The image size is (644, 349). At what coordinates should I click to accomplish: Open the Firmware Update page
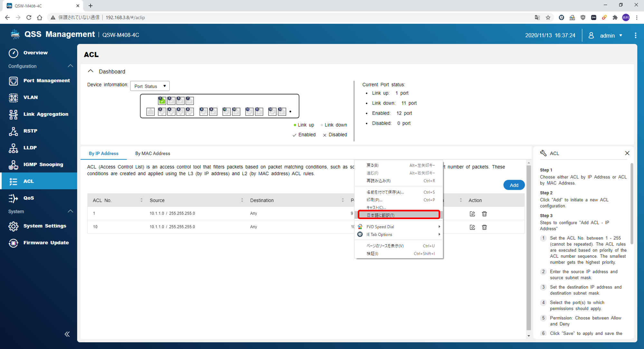(46, 243)
